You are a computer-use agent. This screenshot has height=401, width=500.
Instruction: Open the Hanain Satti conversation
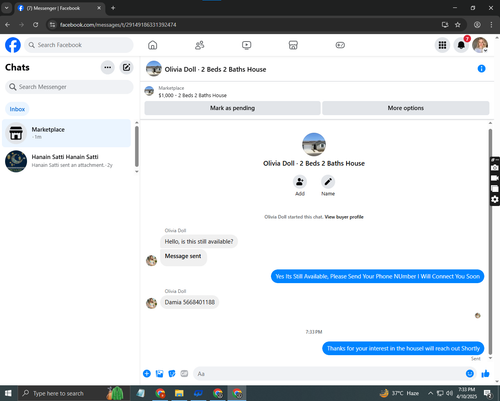[x=66, y=161]
